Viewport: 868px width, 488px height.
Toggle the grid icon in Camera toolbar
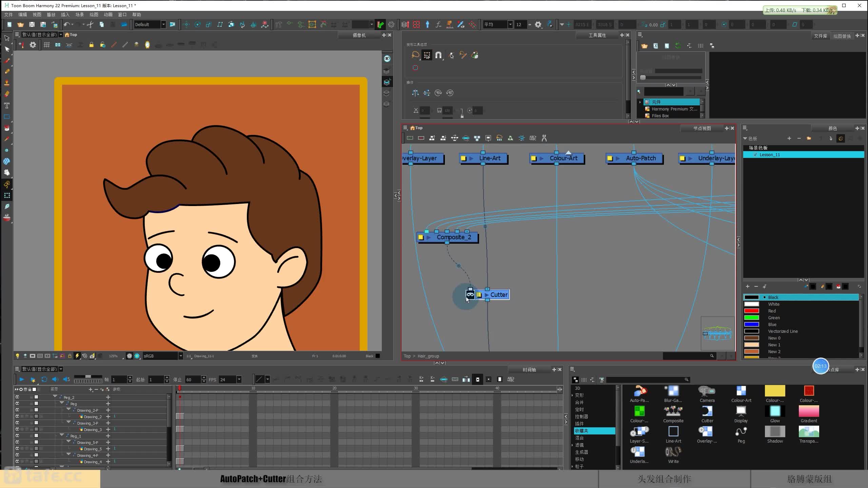[x=47, y=45]
